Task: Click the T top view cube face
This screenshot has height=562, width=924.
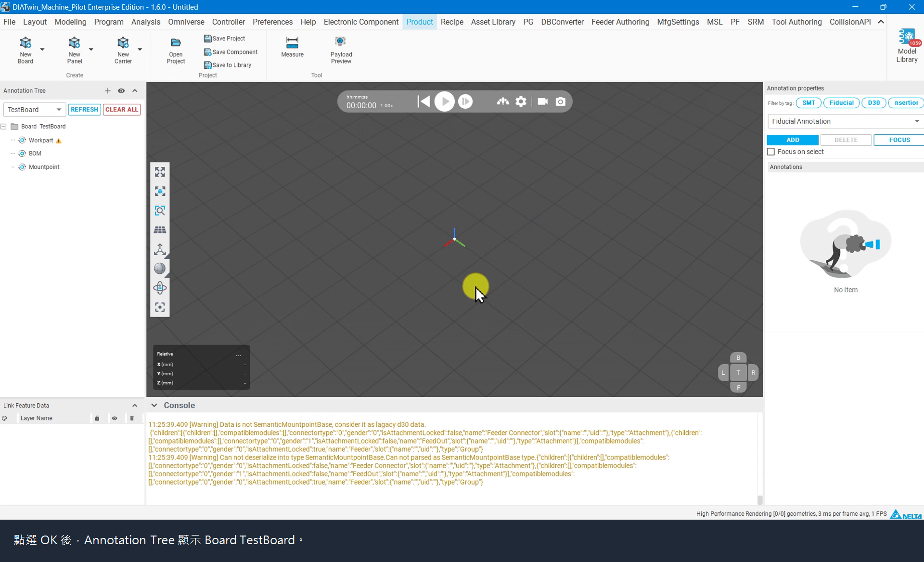Action: point(738,372)
